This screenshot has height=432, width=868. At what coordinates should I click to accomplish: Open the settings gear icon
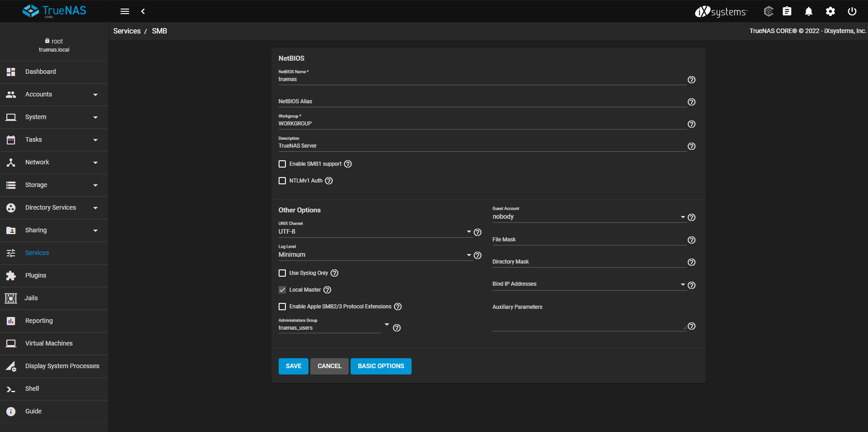tap(830, 11)
